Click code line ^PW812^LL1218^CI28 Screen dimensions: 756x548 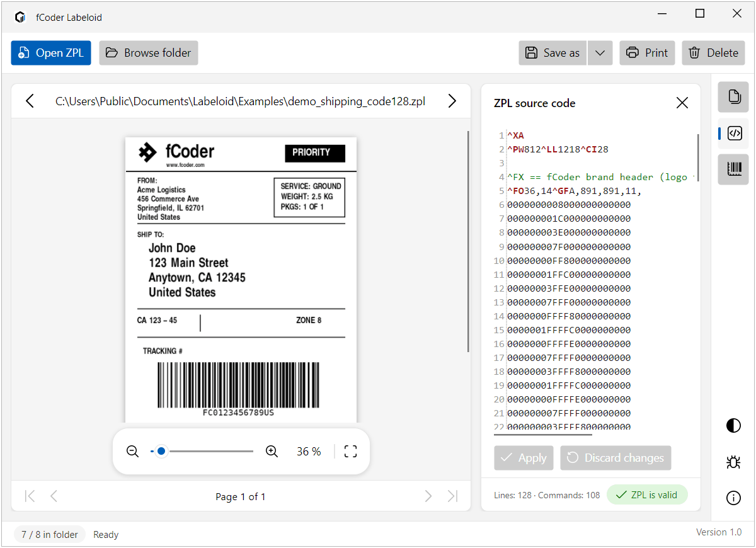[x=558, y=149]
